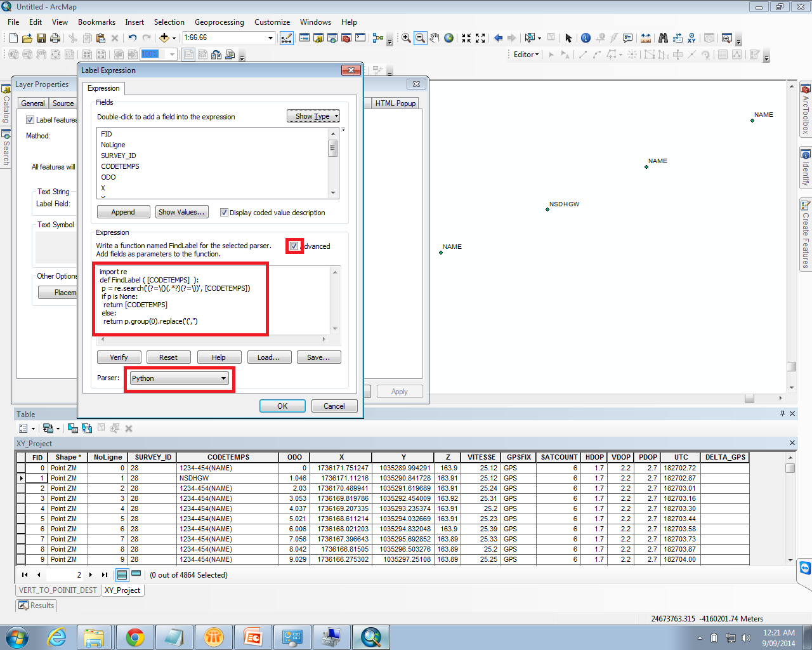This screenshot has width=812, height=650.
Task: Select the CODETEMPS field in Fields list
Action: (120, 166)
